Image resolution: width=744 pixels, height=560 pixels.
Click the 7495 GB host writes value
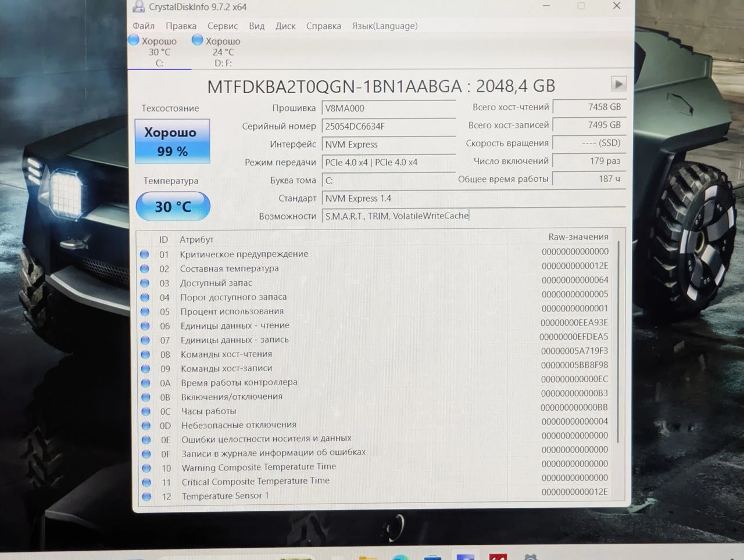click(x=588, y=125)
